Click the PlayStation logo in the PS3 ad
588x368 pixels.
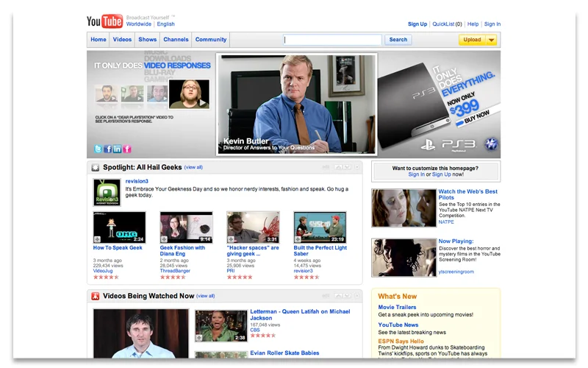428,144
